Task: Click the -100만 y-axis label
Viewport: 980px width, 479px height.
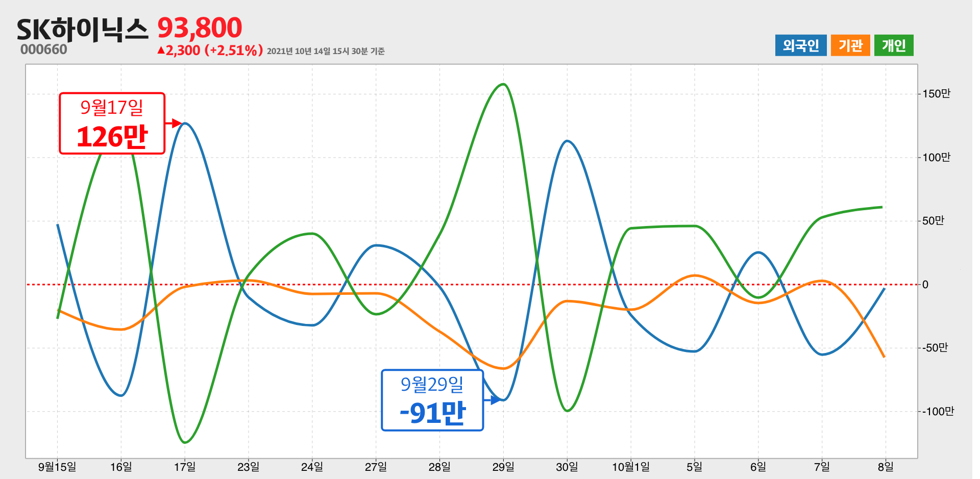Action: pos(938,412)
